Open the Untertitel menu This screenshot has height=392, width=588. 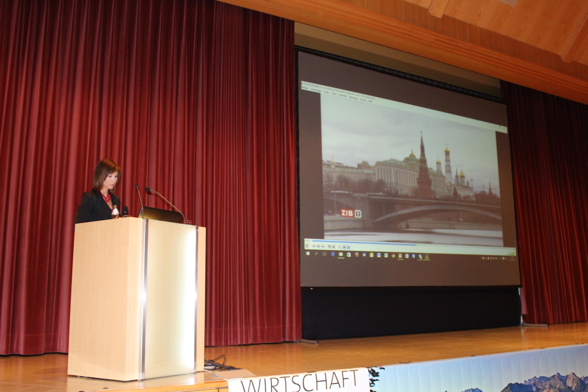click(x=343, y=96)
